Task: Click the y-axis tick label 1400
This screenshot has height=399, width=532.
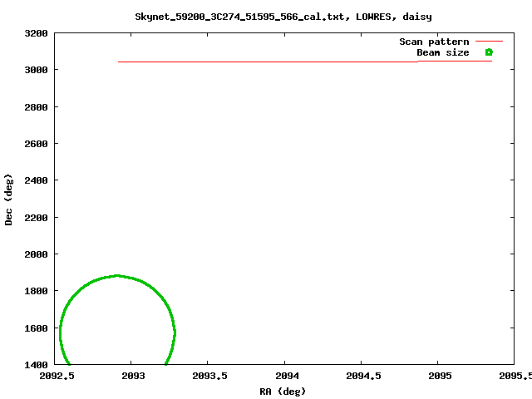Action: point(36,365)
